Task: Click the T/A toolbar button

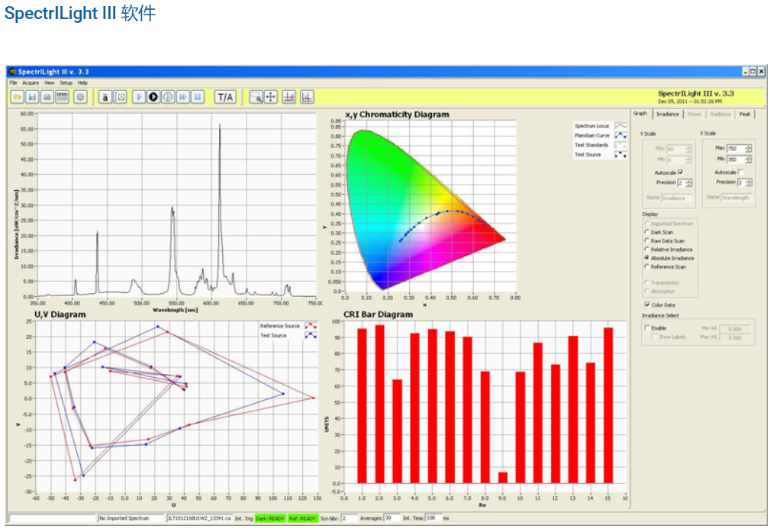Action: (x=225, y=97)
